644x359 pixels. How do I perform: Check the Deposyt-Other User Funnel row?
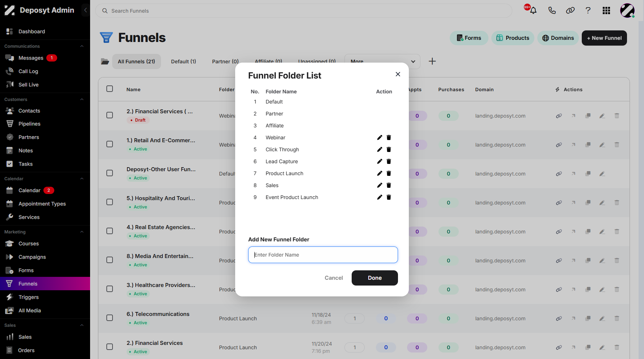point(110,173)
